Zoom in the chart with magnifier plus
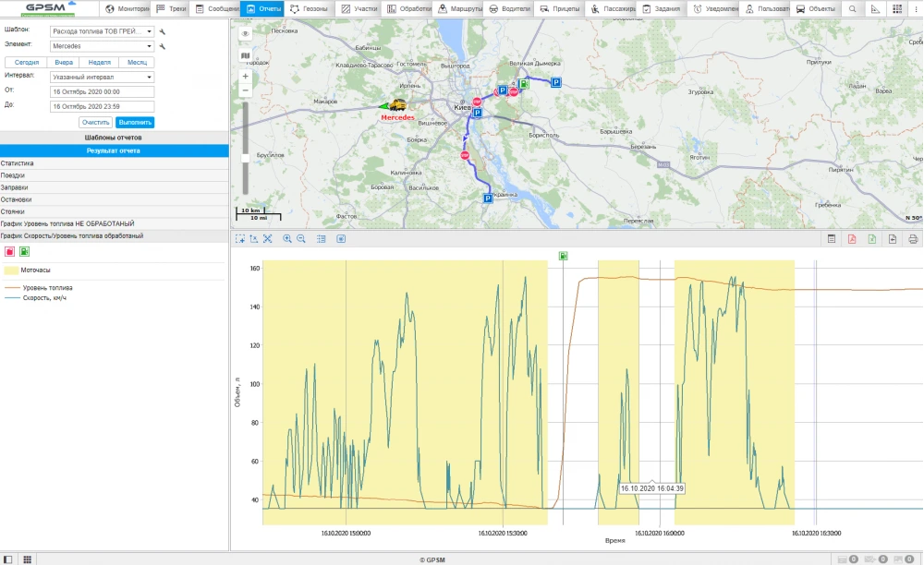This screenshot has width=924, height=565. click(x=287, y=239)
